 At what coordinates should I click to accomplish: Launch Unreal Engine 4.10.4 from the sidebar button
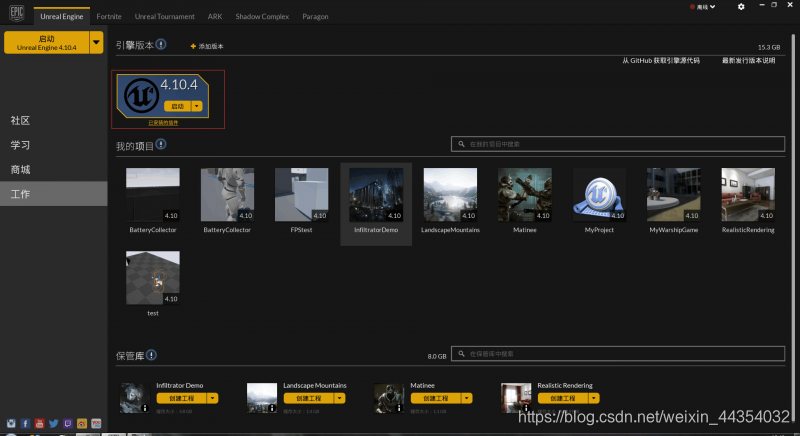[x=46, y=42]
